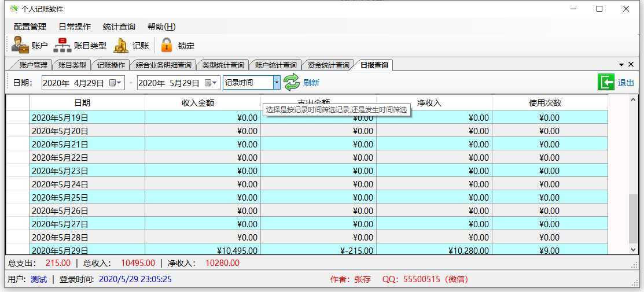Switch to the 账户统计查询 tab
644x292 pixels.
tap(275, 65)
